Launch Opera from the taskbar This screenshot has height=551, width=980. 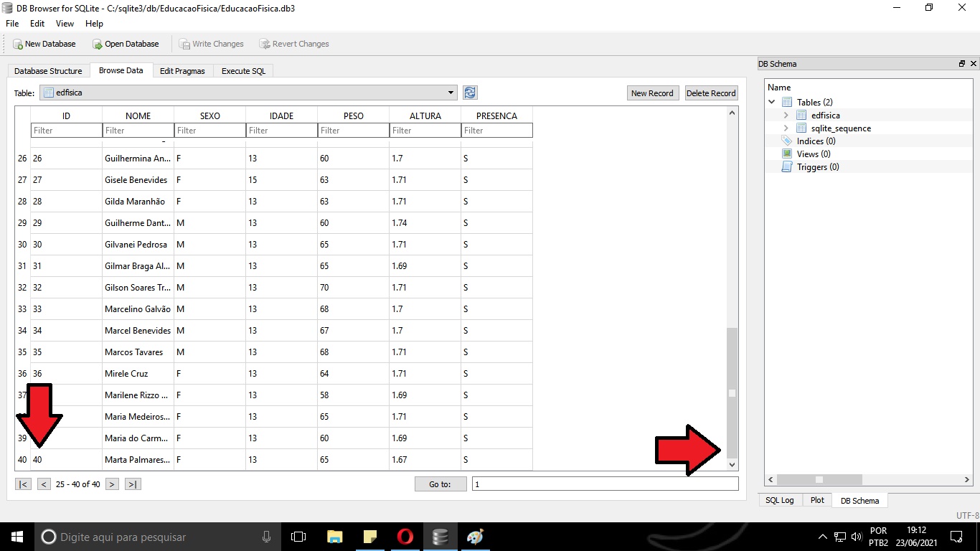coord(405,536)
